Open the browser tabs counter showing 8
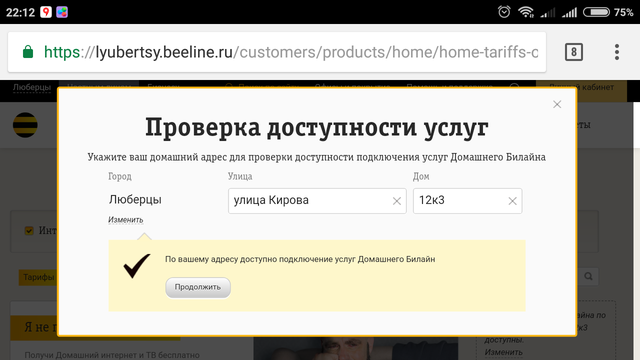 point(573,52)
